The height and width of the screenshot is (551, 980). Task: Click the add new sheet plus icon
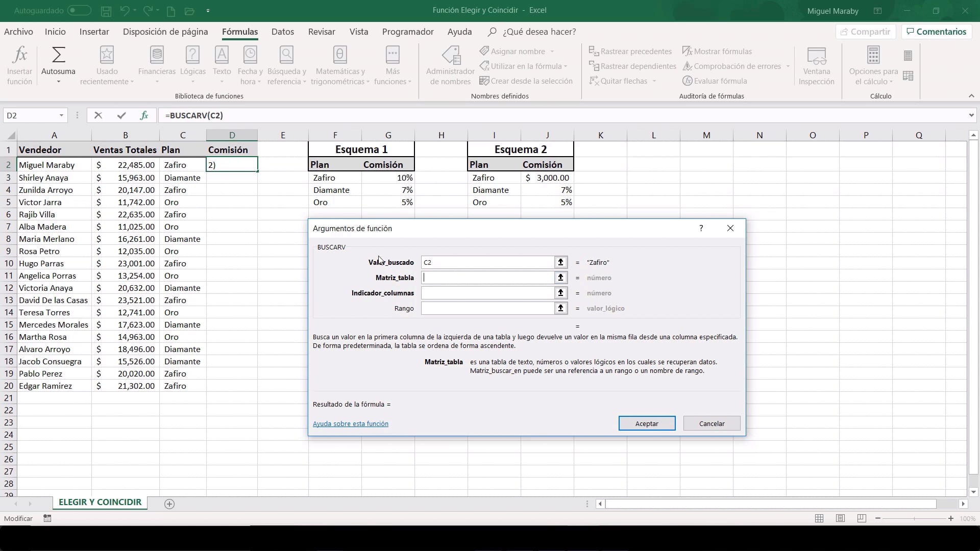[x=169, y=504]
